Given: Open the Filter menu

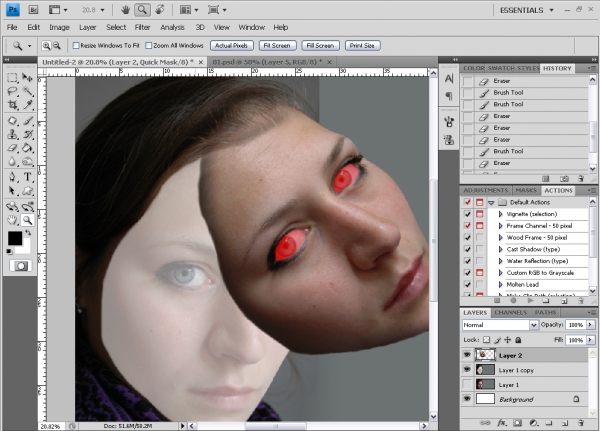Looking at the screenshot, I should click(x=142, y=27).
